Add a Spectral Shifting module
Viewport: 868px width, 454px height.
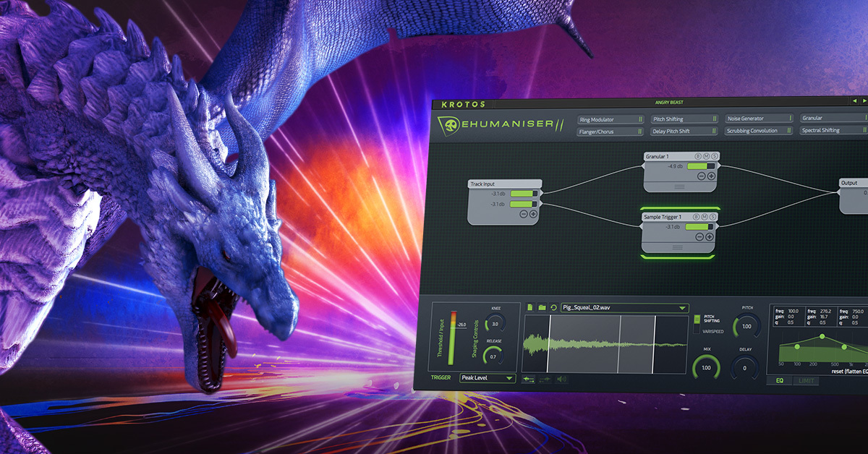tap(834, 130)
